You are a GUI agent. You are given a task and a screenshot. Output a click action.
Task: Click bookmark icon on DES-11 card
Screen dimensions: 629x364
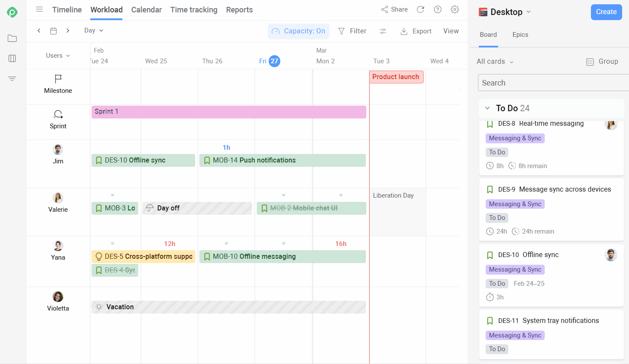click(x=490, y=321)
